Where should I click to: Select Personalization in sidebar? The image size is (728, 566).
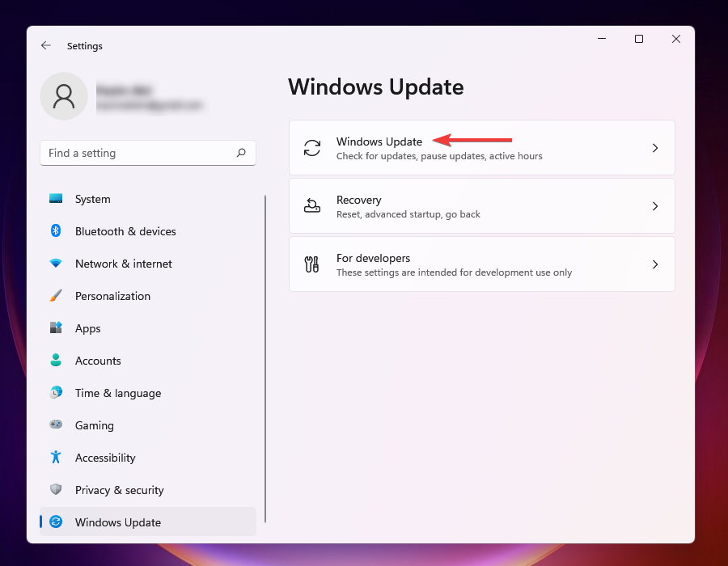[148, 296]
